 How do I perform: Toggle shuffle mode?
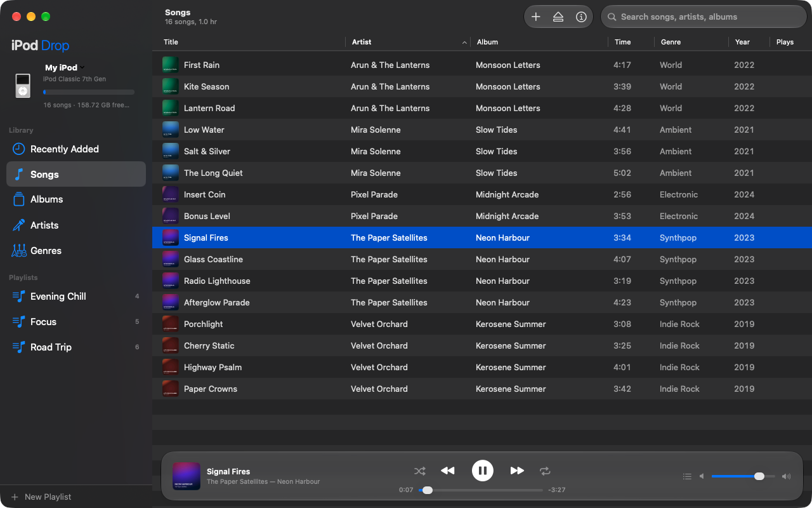point(420,471)
